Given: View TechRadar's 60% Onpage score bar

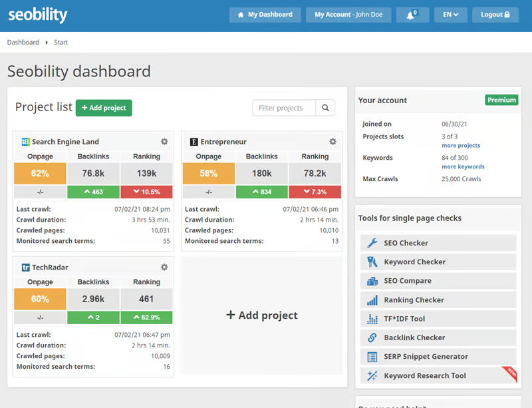Looking at the screenshot, I should tap(39, 300).
